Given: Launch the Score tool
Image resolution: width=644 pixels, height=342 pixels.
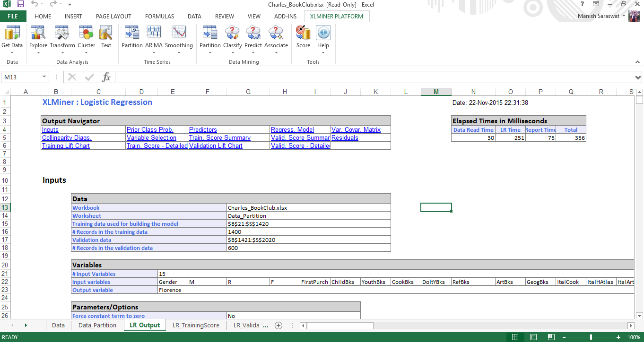Looking at the screenshot, I should 303,38.
